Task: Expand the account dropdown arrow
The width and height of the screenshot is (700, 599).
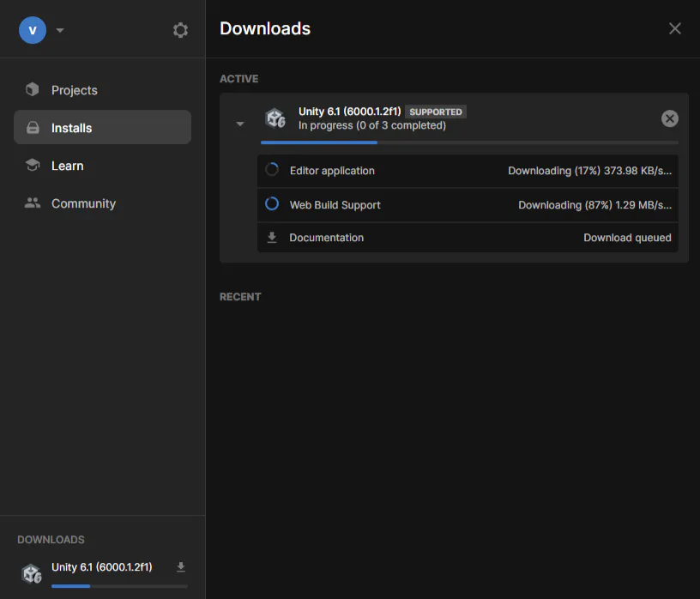Action: [60, 30]
